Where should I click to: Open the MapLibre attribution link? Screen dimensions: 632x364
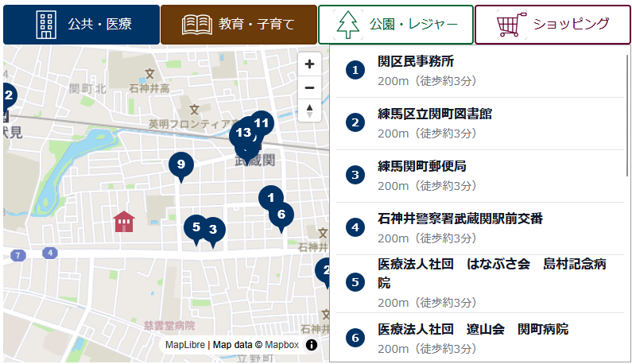coord(185,345)
